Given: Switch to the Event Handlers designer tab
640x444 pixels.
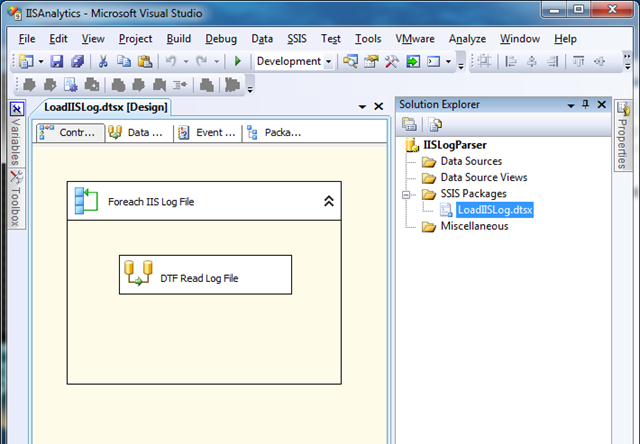Looking at the screenshot, I should pyautogui.click(x=208, y=133).
